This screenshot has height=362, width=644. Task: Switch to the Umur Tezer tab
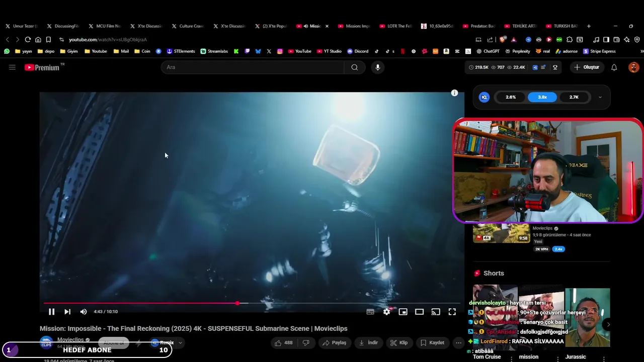(21, 26)
